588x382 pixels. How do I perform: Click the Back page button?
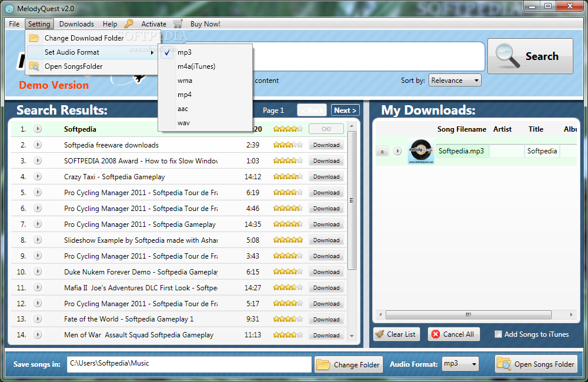pos(312,110)
